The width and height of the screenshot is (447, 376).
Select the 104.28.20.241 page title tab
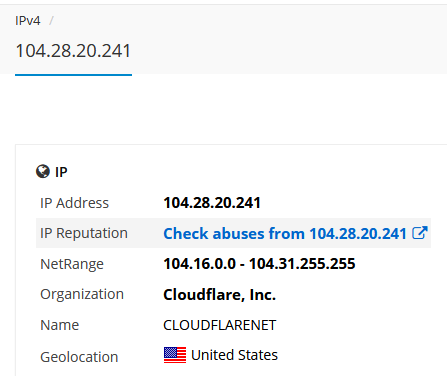pyautogui.click(x=73, y=51)
